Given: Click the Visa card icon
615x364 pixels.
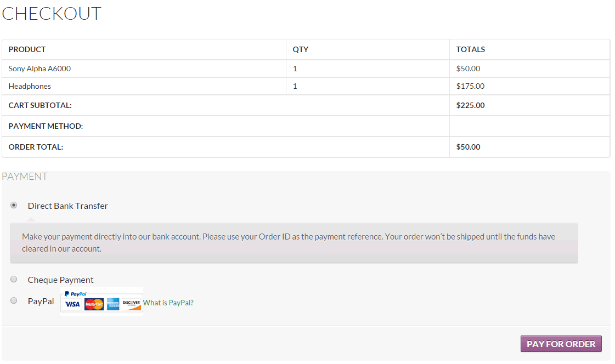Looking at the screenshot, I should [72, 304].
